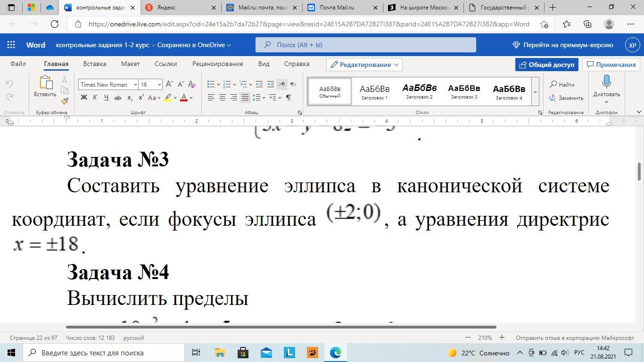Apply subscript formatting
The height and width of the screenshot is (362, 644).
point(130,98)
